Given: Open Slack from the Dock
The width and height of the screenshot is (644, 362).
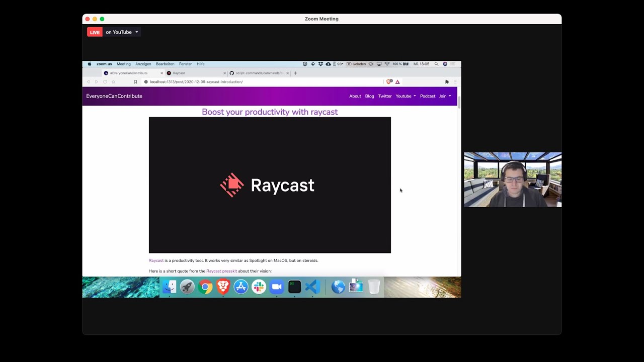Looking at the screenshot, I should [x=259, y=287].
